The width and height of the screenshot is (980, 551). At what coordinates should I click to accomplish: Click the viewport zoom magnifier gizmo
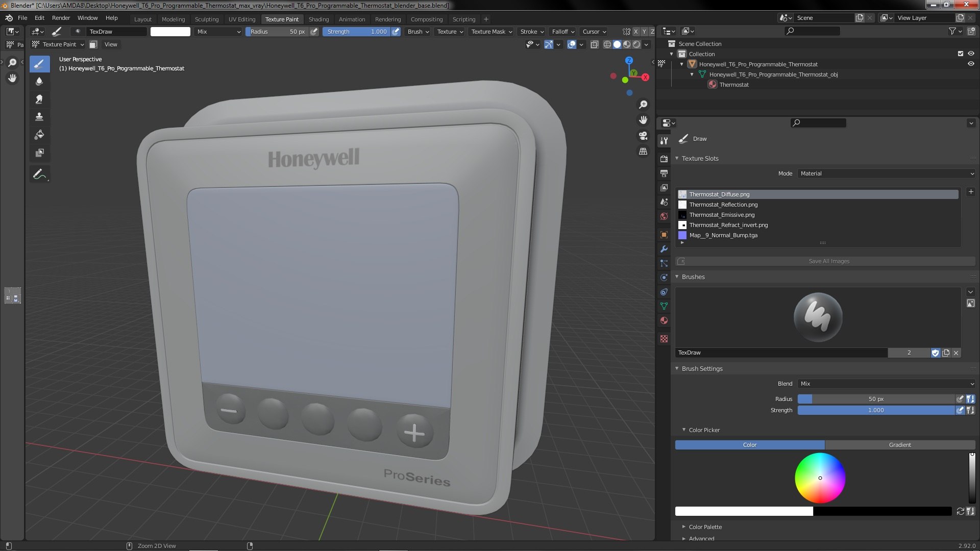pos(643,105)
